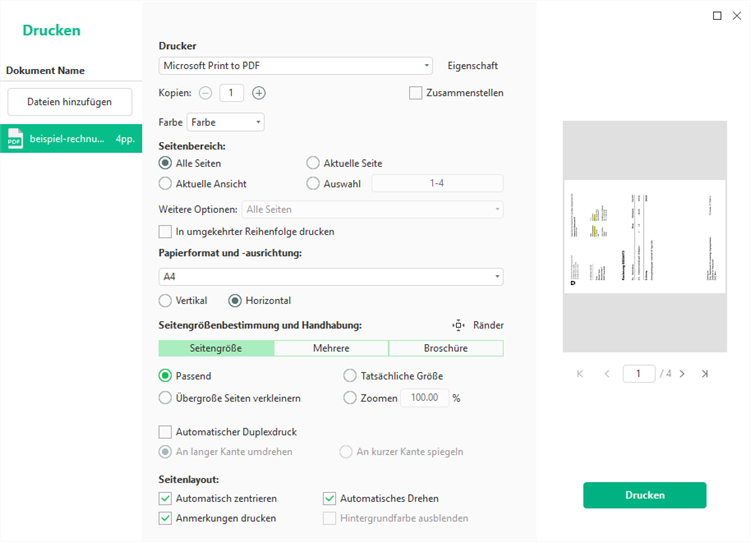
Task: Increase copies with the plus icon
Action: 259,93
